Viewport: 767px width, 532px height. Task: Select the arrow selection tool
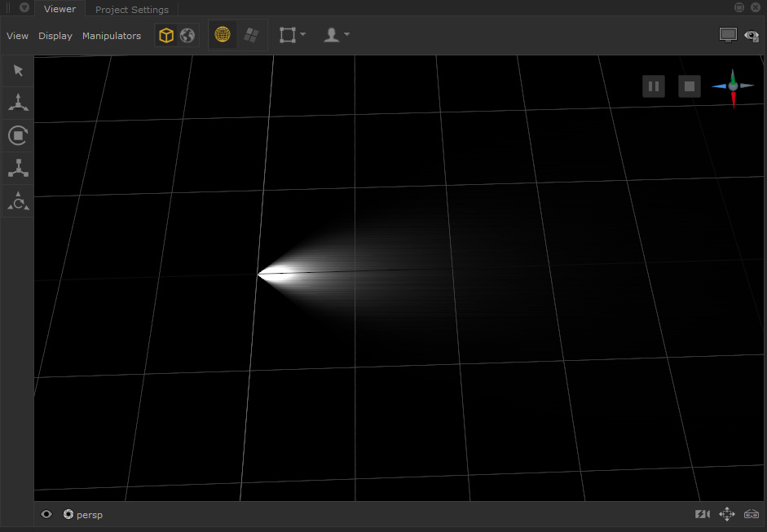point(18,71)
